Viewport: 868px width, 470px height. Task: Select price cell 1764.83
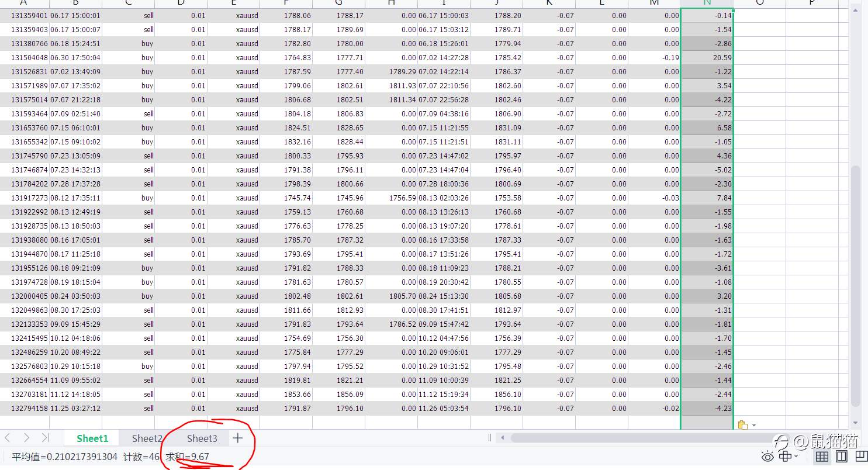(286, 58)
